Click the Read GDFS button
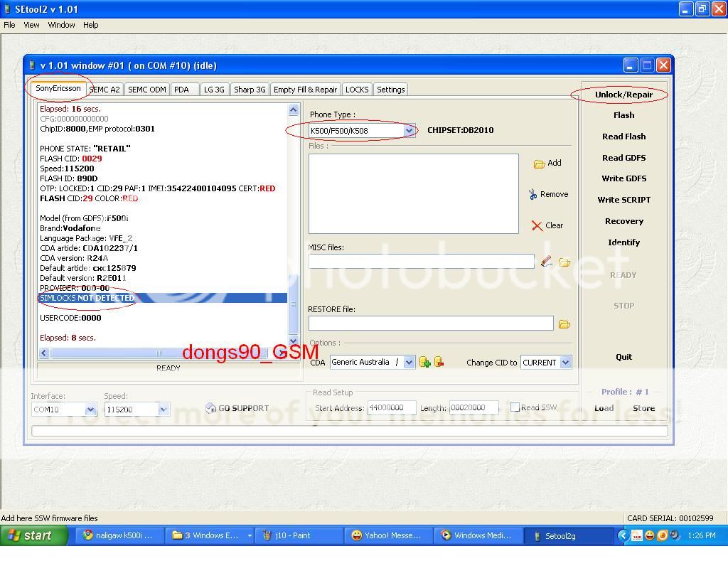This screenshot has width=728, height=583. tap(623, 158)
